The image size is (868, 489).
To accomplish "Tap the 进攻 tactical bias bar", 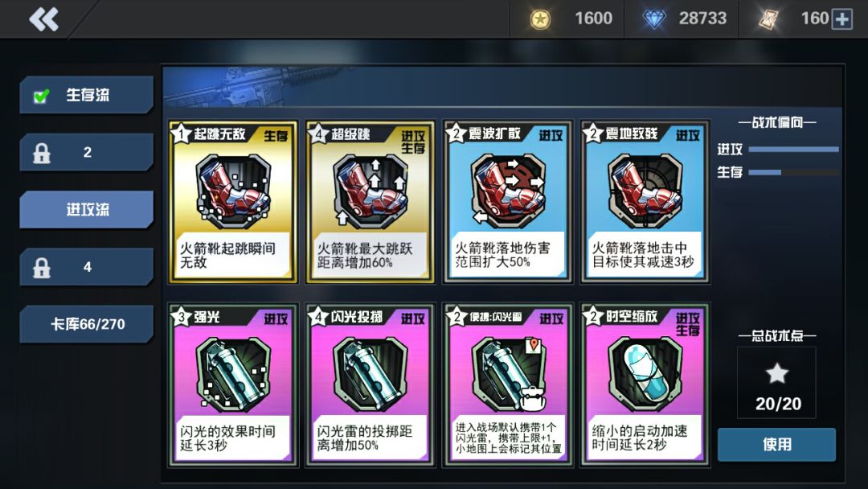I will tap(793, 150).
